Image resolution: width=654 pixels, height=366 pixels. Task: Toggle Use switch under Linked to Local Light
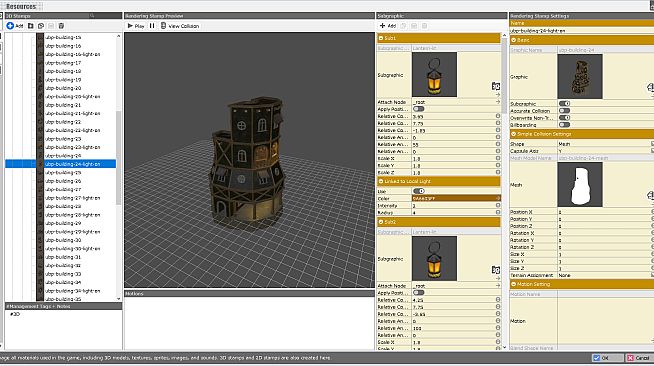419,191
